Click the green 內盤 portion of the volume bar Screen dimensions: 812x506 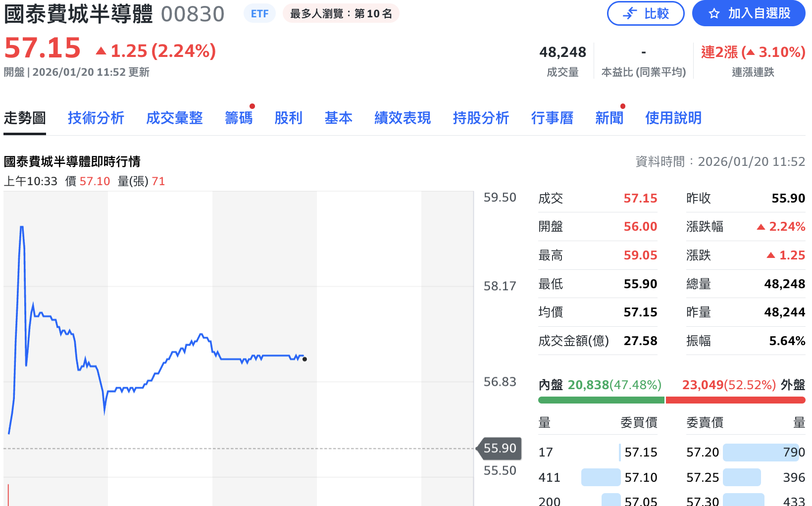coord(601,399)
